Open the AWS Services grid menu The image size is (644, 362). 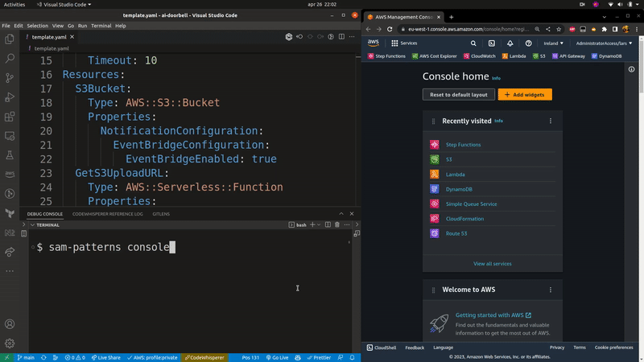coord(404,43)
